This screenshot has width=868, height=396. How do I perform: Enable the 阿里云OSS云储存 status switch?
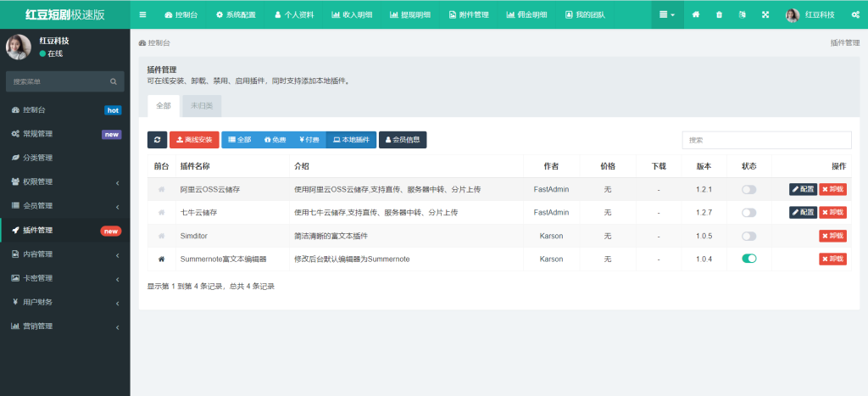tap(749, 189)
